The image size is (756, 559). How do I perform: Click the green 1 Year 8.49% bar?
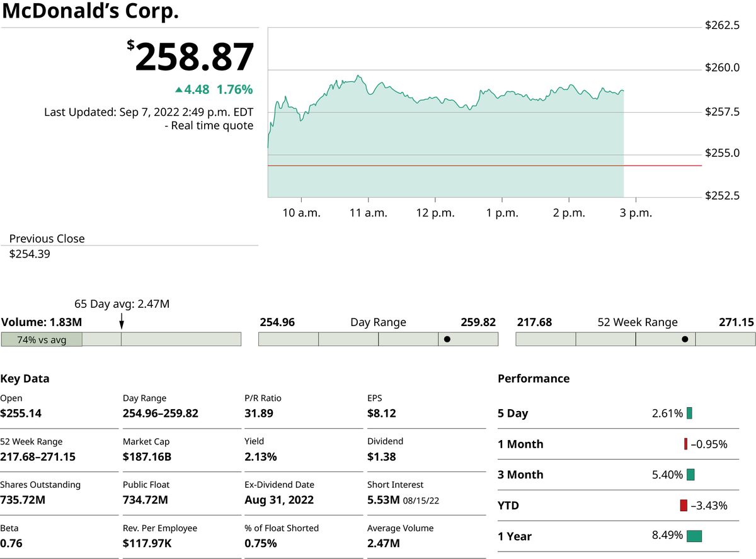pos(694,536)
